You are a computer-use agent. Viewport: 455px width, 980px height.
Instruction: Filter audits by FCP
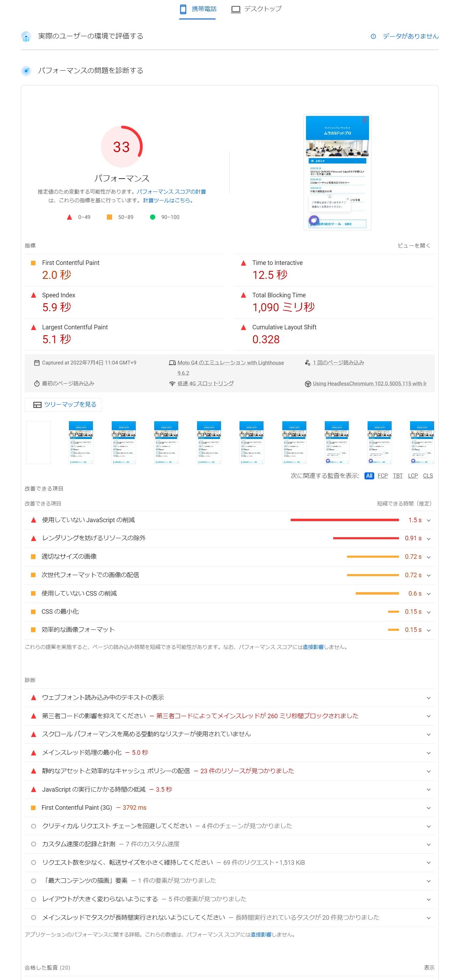point(382,476)
